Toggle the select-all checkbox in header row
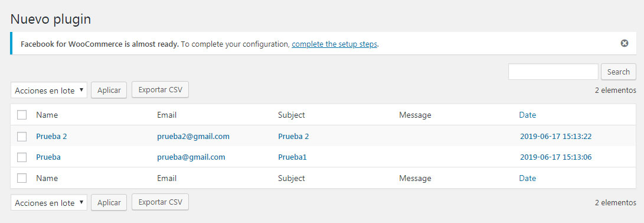The image size is (644, 223). [22, 115]
